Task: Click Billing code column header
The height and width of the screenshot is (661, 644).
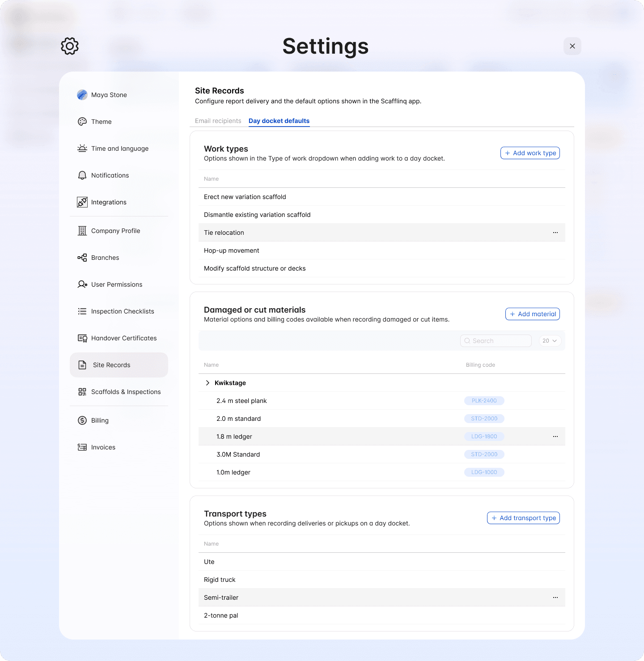Action: point(480,365)
